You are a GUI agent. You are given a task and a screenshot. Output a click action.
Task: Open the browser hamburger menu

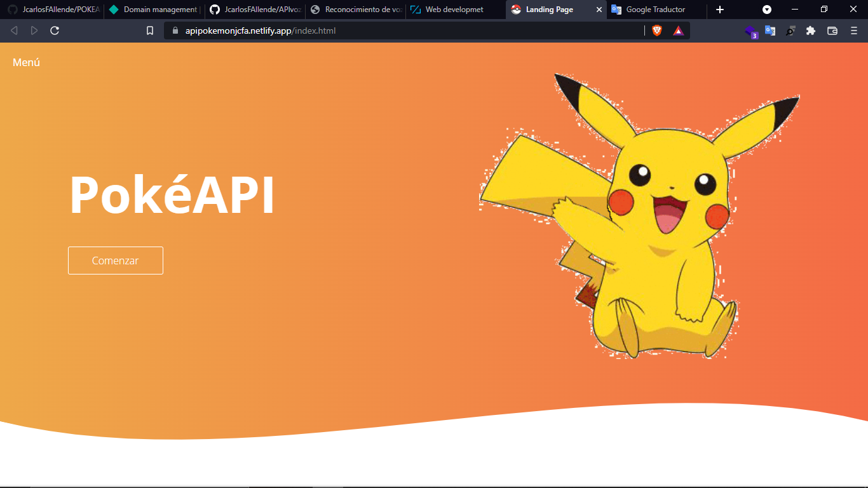[854, 30]
